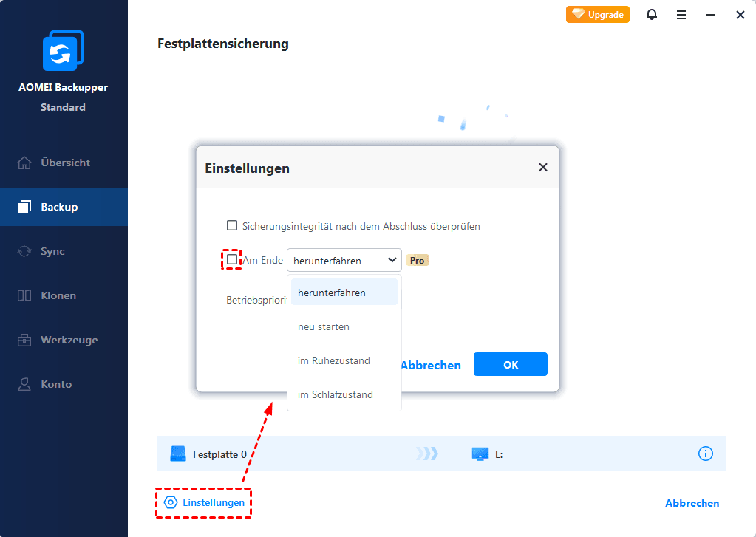Close the Einstellungen dialog with X

tap(543, 167)
